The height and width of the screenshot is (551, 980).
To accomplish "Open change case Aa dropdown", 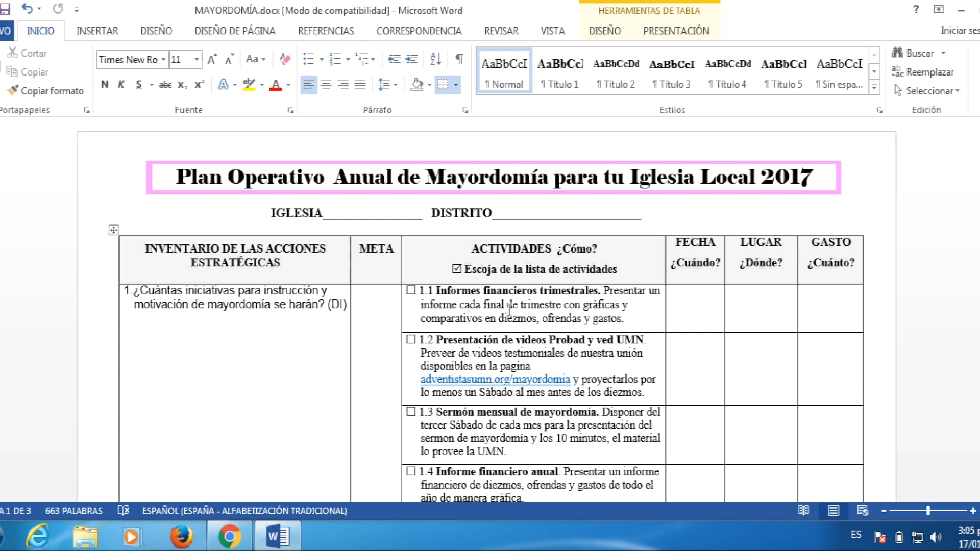I will (x=255, y=59).
